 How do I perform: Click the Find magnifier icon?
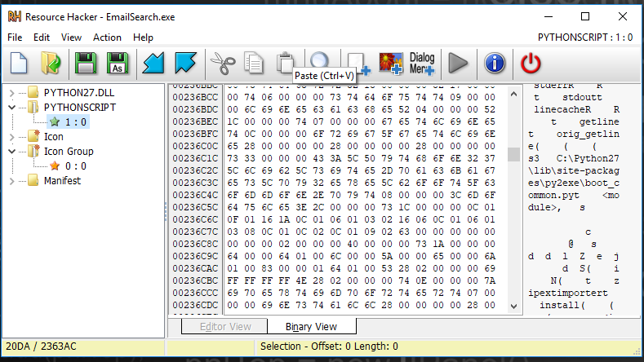(319, 60)
